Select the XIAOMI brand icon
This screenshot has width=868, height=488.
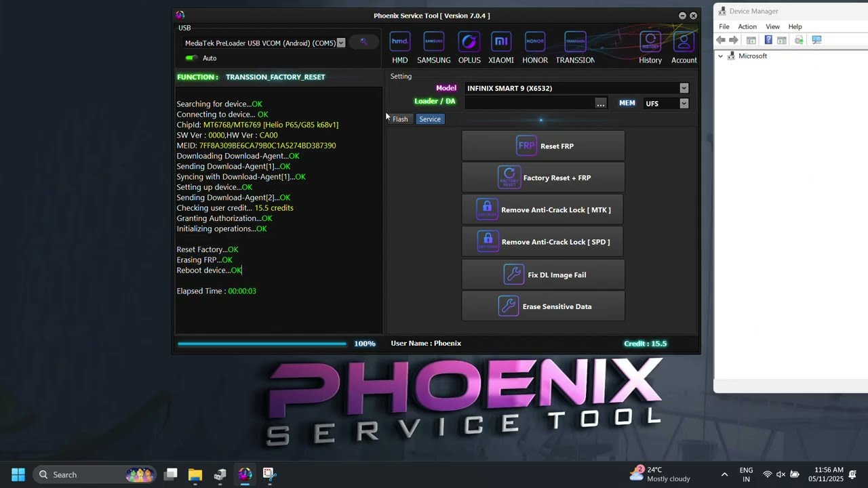(x=501, y=47)
